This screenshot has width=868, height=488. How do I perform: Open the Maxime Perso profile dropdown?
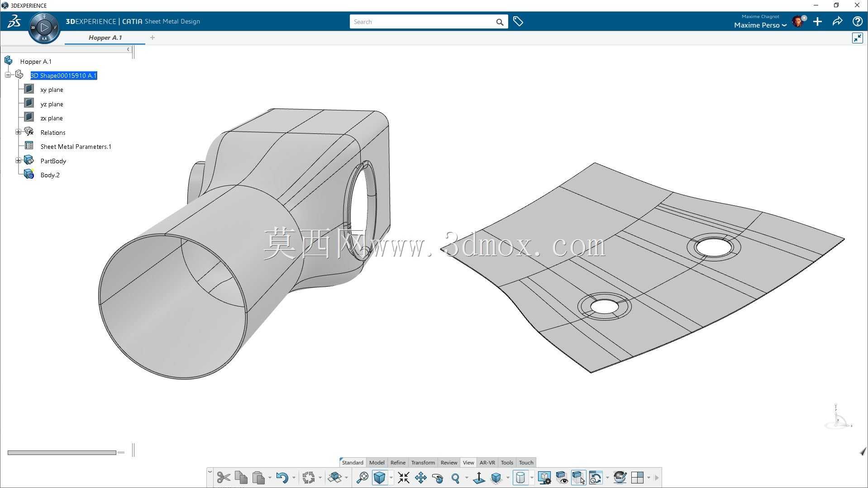pyautogui.click(x=760, y=25)
